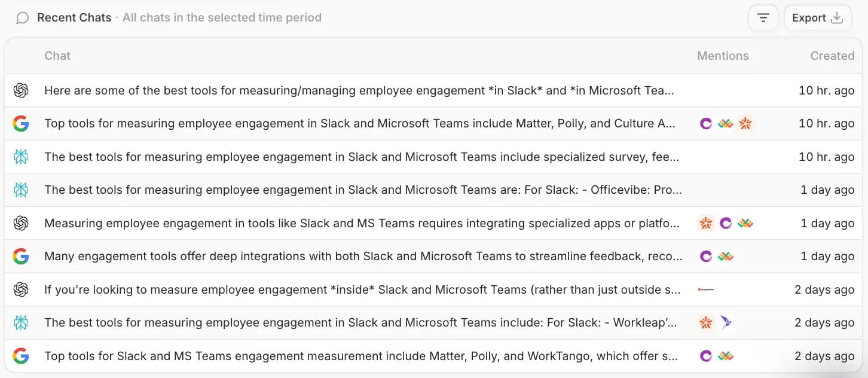Open chat starting 'If you're looking to measure'
Screen dimensions: 868x378
pyautogui.click(x=362, y=289)
